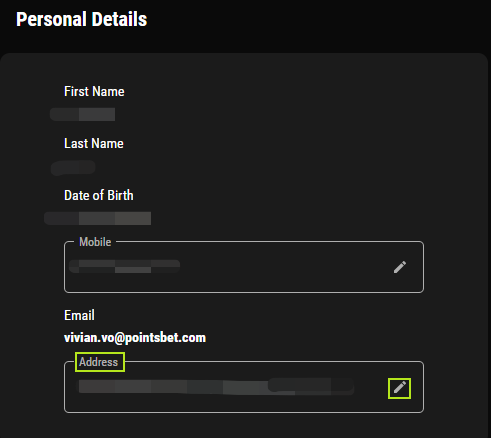Select the blurred last name value
Image resolution: width=491 pixels, height=438 pixels.
73,167
